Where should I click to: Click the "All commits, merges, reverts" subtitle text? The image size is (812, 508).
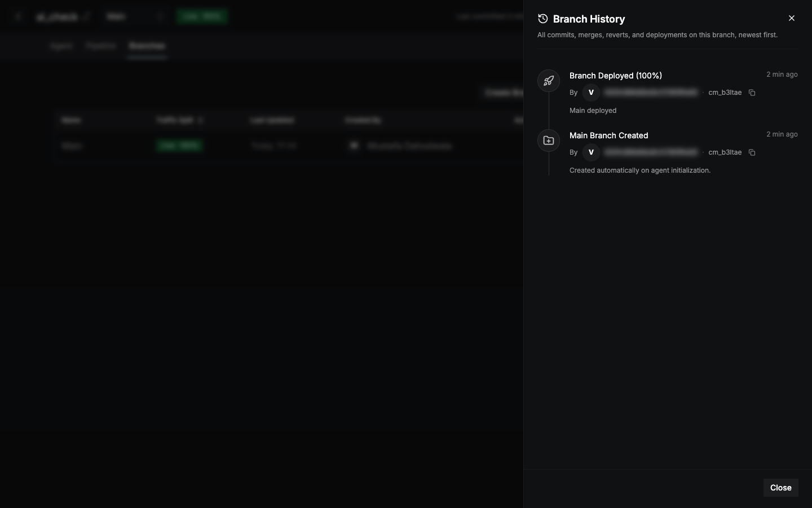tap(657, 35)
